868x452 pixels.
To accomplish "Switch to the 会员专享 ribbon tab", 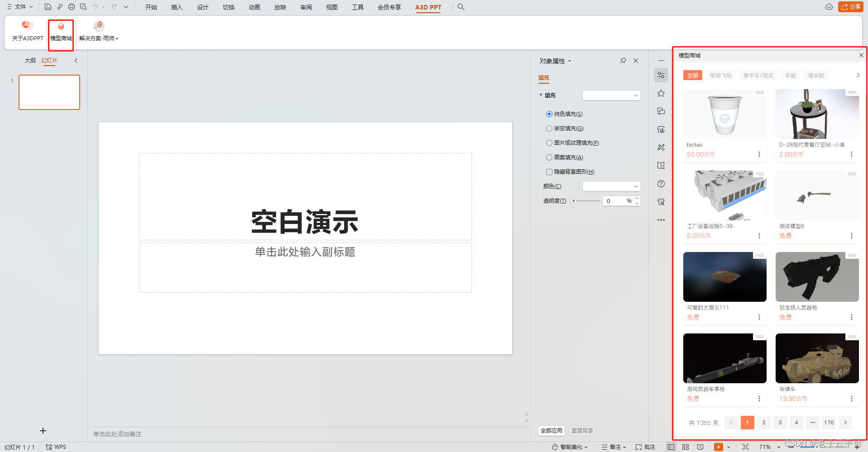I will [x=389, y=7].
